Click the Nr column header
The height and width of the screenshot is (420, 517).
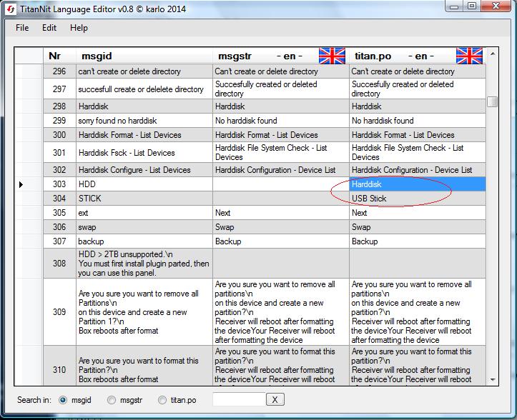tap(54, 56)
